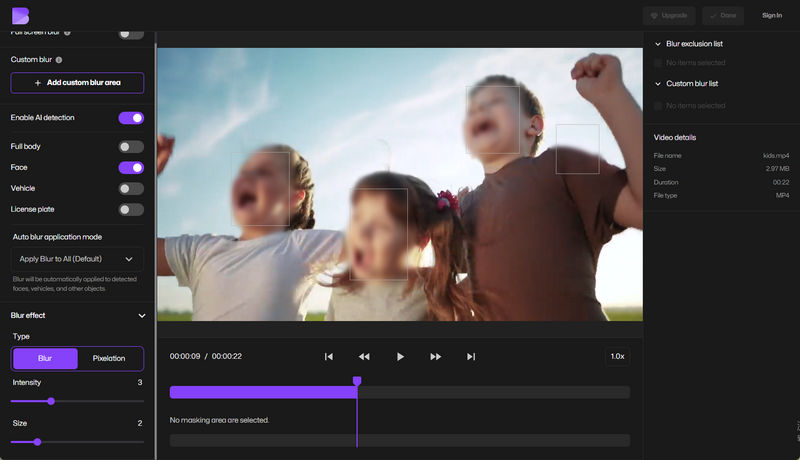Select the detection box on boy's shoulder
Screen dimensions: 800x460
pos(578,149)
